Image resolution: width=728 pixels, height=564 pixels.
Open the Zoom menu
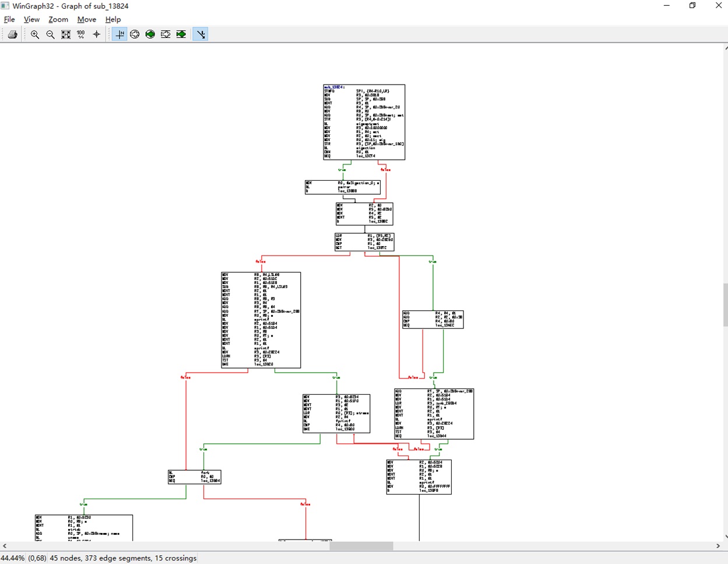(58, 19)
